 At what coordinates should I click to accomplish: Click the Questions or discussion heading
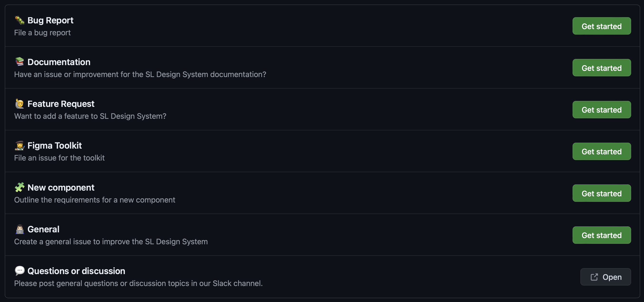pyautogui.click(x=76, y=271)
